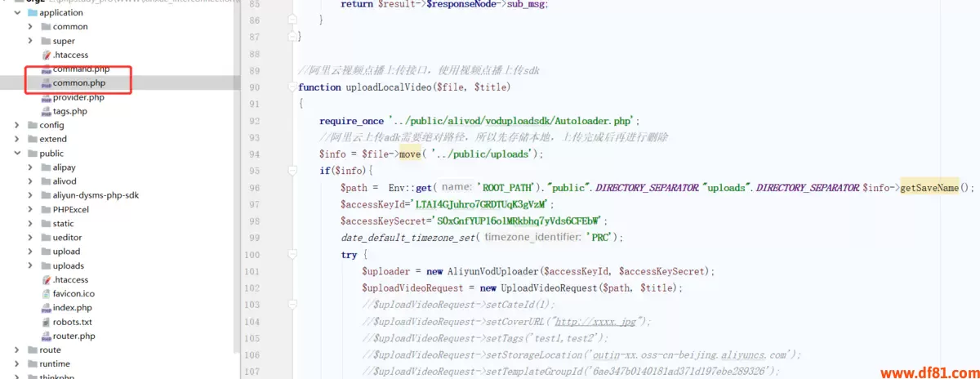The height and width of the screenshot is (379, 980).
Task: Collapse the public folder arrow
Action: [18, 153]
